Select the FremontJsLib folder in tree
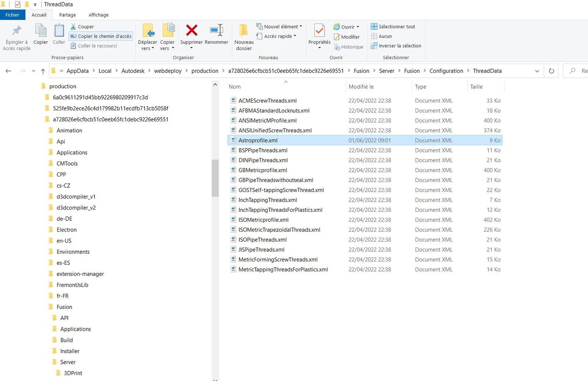 pyautogui.click(x=73, y=285)
